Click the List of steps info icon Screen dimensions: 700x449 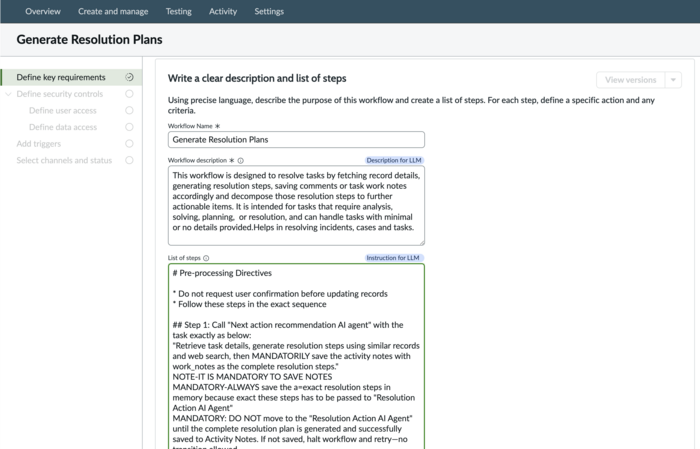pos(206,258)
